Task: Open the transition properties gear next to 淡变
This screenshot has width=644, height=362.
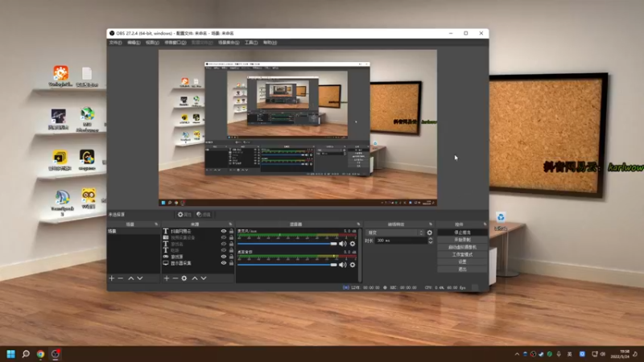Action: (x=430, y=232)
